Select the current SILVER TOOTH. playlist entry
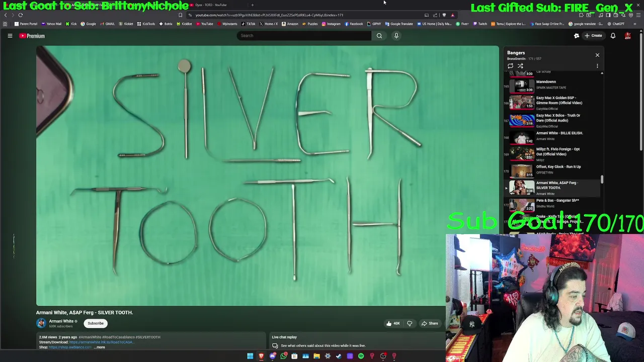The width and height of the screenshot is (644, 362). [x=552, y=188]
